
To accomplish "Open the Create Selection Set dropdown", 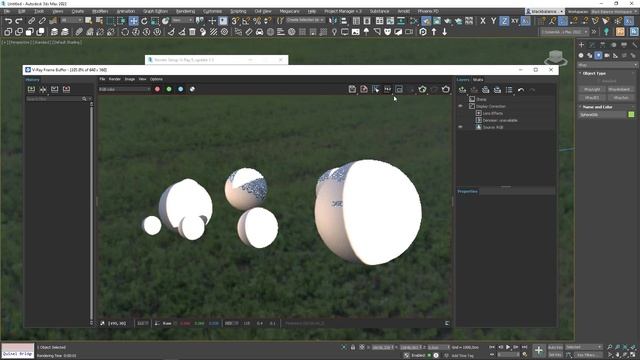I will 305,20.
